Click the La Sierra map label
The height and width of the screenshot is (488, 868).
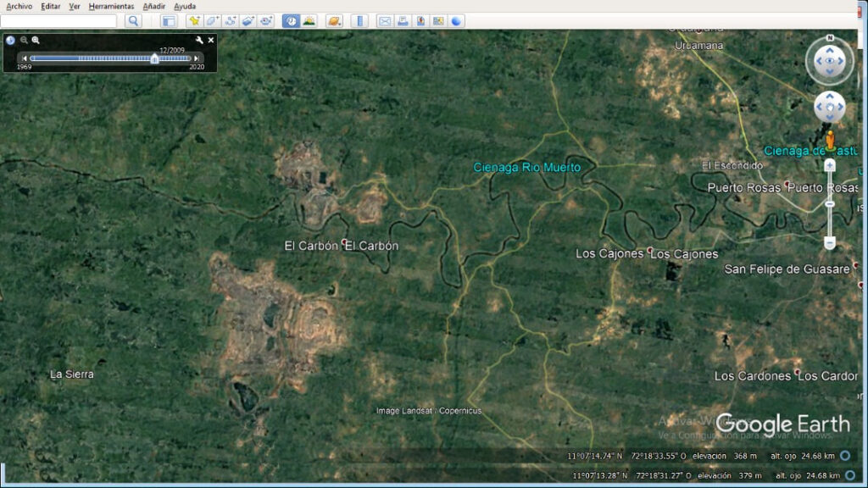[x=72, y=374]
